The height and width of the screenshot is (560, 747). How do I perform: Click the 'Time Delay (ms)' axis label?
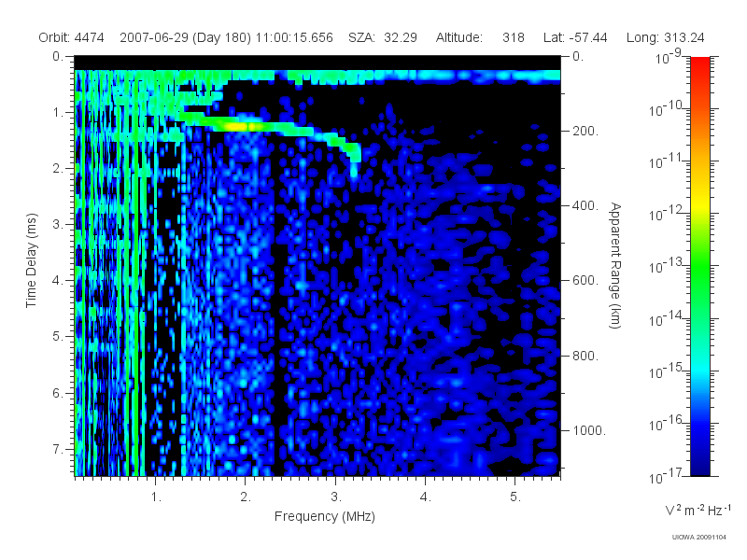coord(31,260)
